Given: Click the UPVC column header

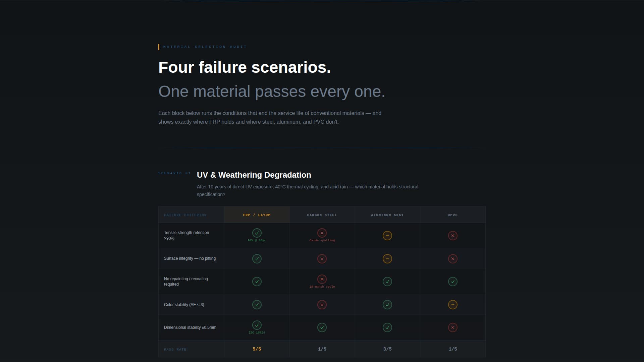Looking at the screenshot, I should point(452,215).
